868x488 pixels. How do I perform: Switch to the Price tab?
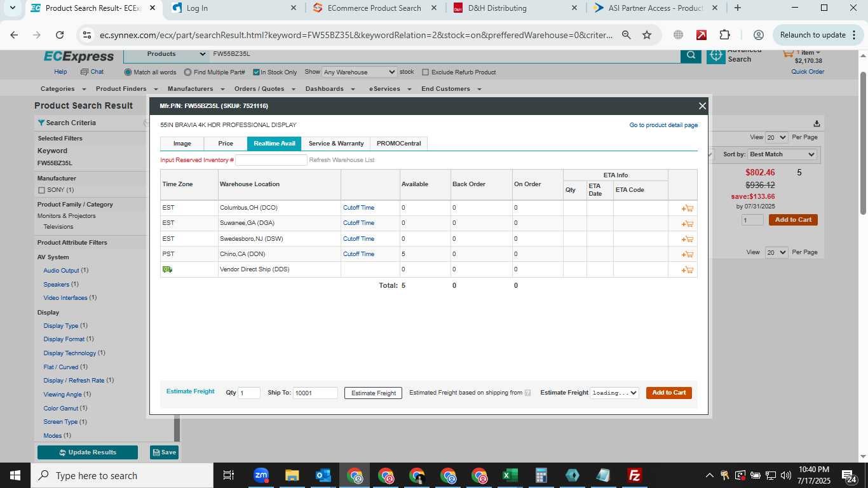226,144
